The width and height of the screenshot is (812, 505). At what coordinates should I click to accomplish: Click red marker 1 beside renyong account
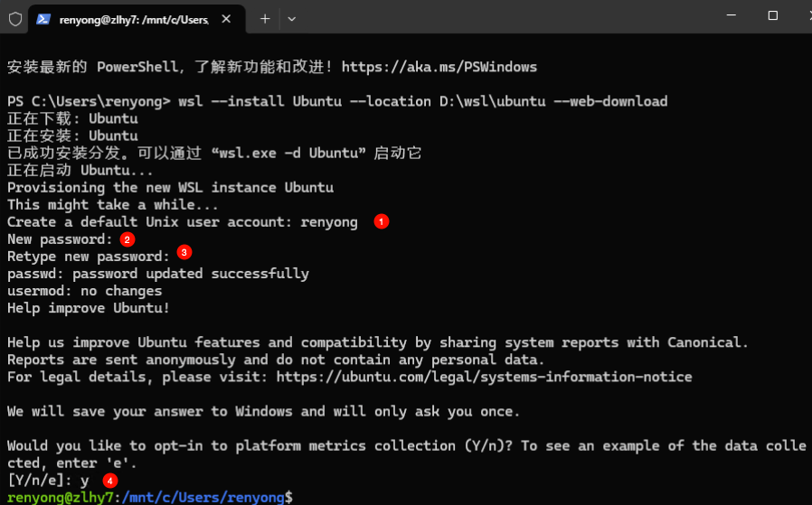tap(382, 221)
